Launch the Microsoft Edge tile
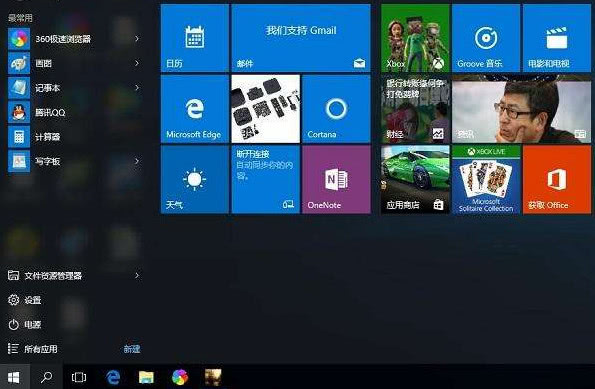Screen dimensions: 595x389 (195, 109)
